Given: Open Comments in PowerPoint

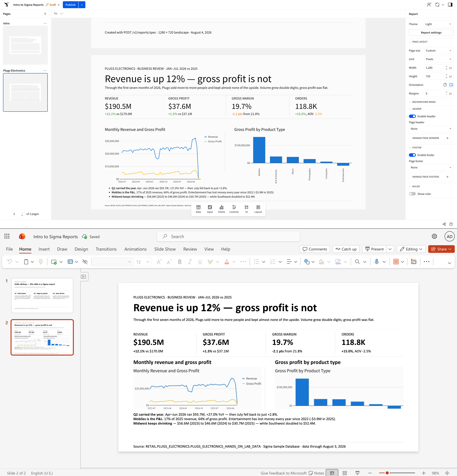Looking at the screenshot, I should [315, 249].
